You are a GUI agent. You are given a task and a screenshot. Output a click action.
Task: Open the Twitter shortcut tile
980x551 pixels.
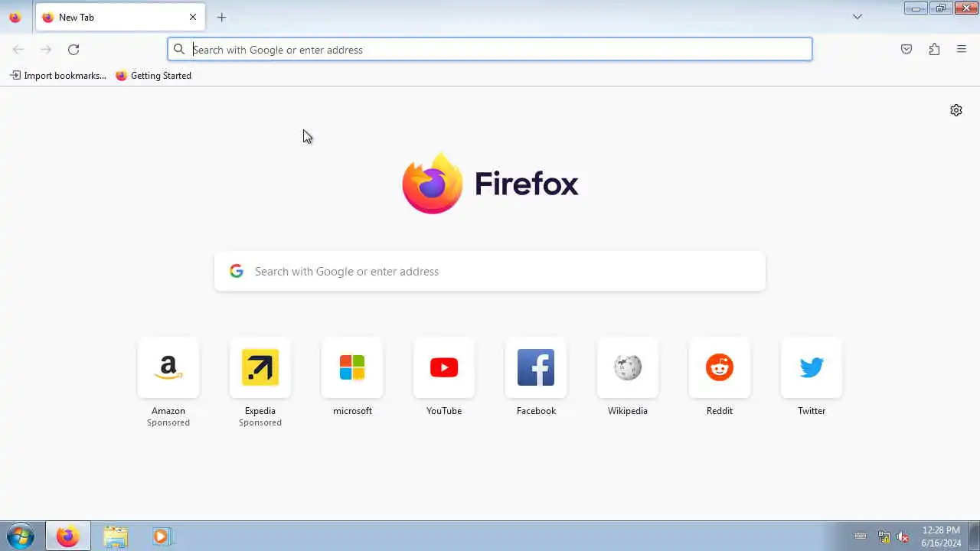[812, 367]
